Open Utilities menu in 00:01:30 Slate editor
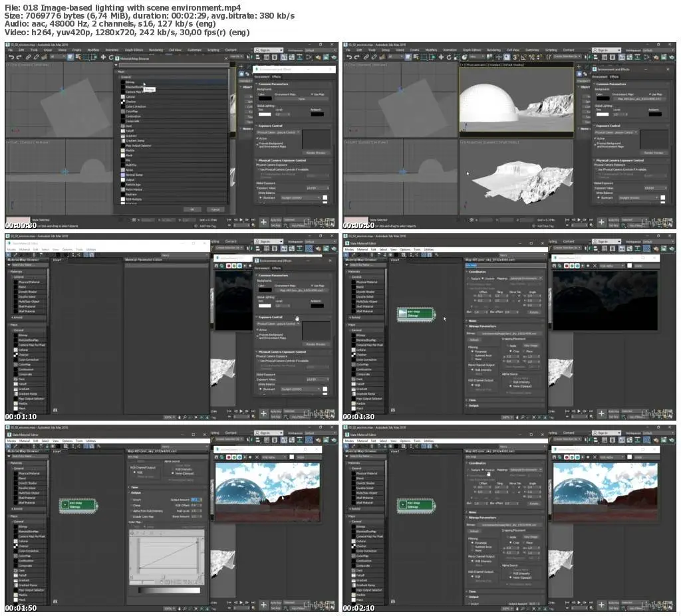The width and height of the screenshot is (681, 616). (429, 250)
